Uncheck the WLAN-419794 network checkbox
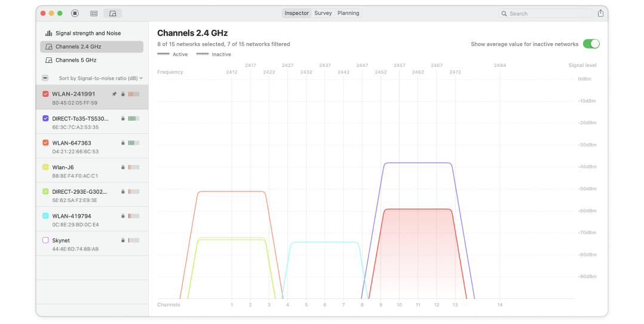 (x=45, y=216)
